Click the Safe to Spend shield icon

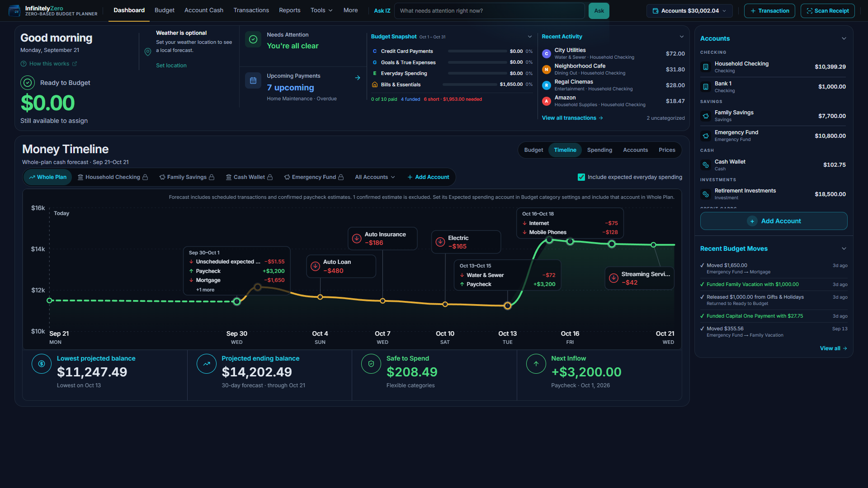371,364
